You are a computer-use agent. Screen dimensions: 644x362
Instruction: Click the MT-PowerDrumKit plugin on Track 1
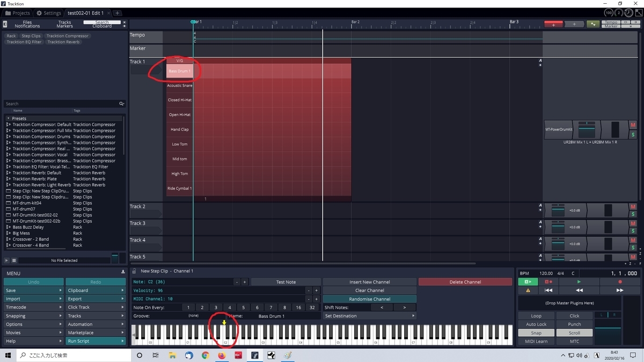[559, 129]
